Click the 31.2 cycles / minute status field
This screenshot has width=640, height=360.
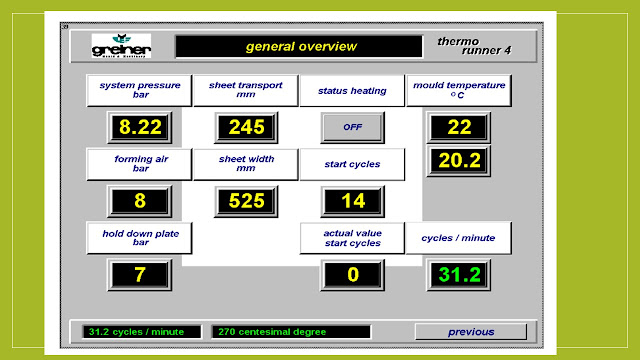coord(142,332)
